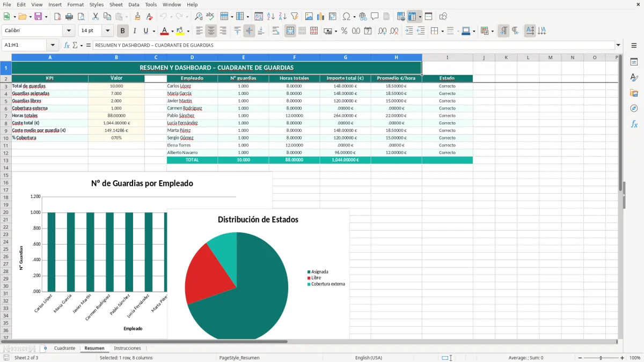
Task: Clear direct formatting icon
Action: point(149,17)
